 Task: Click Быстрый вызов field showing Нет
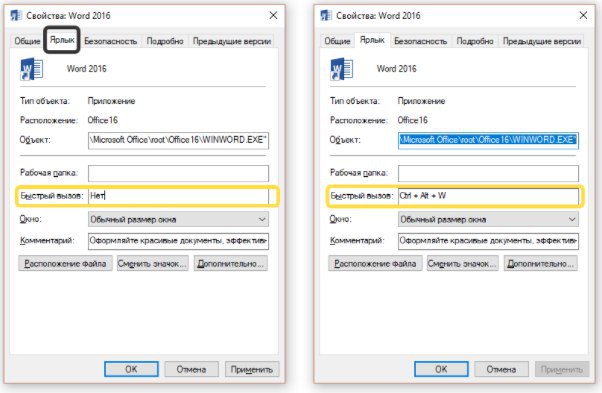[x=178, y=196]
